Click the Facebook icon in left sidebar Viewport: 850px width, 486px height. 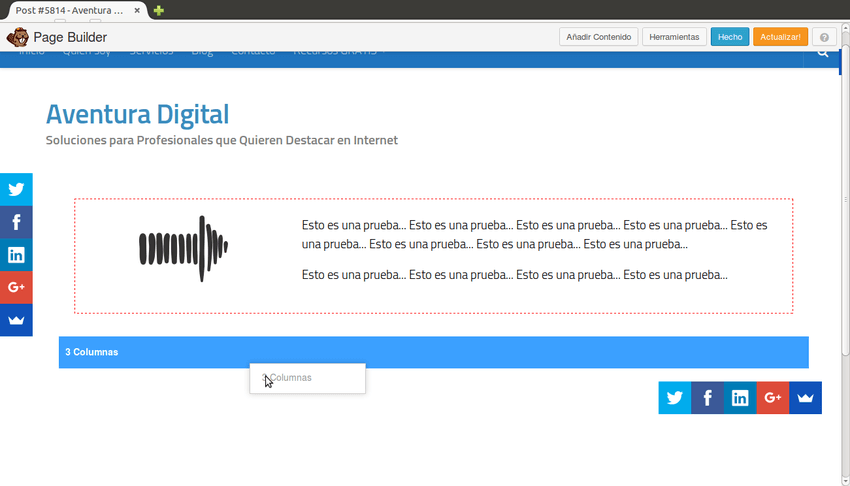tap(16, 222)
